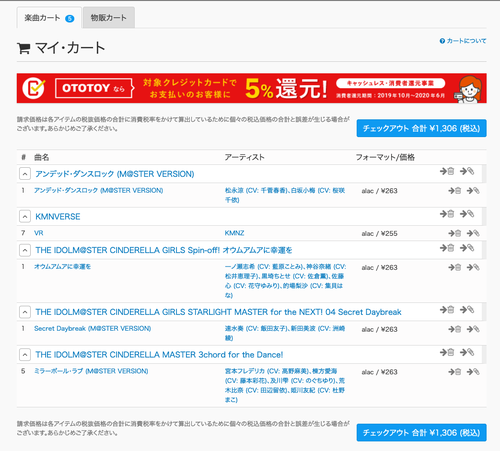Clip the 3chord for the Dance! album
Image resolution: width=500 pixels, height=451 pixels.
tap(467, 352)
